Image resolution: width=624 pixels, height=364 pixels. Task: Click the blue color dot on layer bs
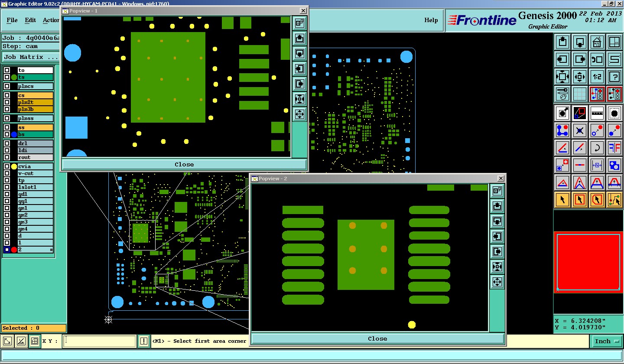pyautogui.click(x=14, y=134)
